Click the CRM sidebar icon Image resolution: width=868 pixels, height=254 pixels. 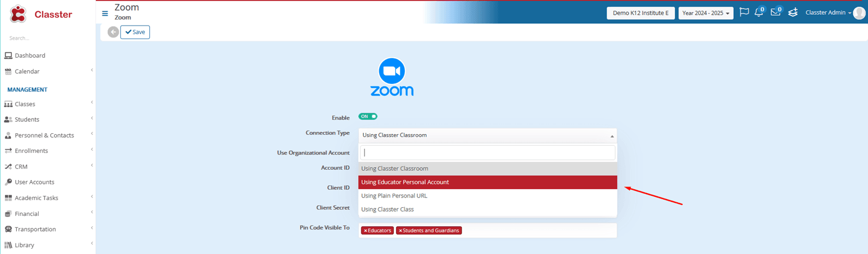click(8, 167)
